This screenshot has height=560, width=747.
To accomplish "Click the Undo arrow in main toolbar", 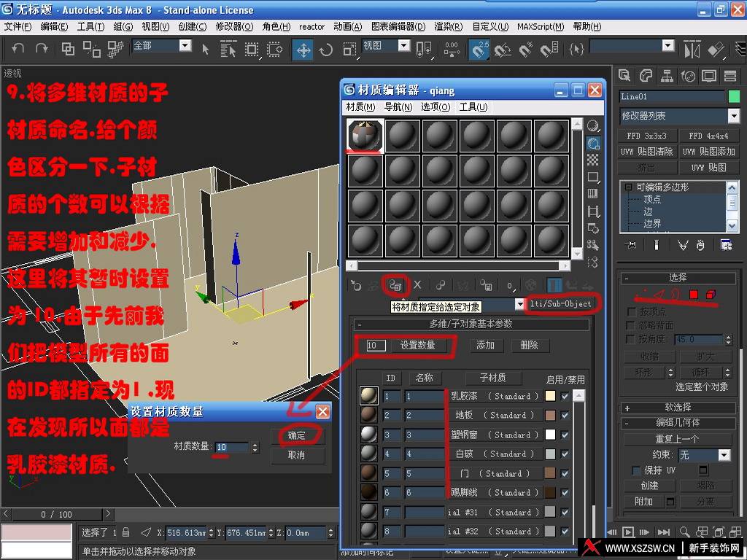I will point(18,48).
